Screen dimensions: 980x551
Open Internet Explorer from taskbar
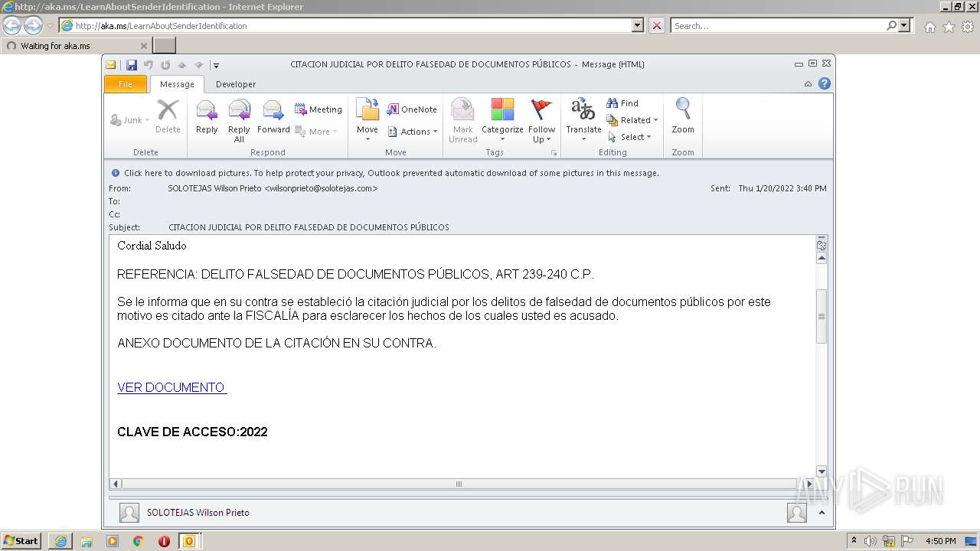tap(60, 541)
